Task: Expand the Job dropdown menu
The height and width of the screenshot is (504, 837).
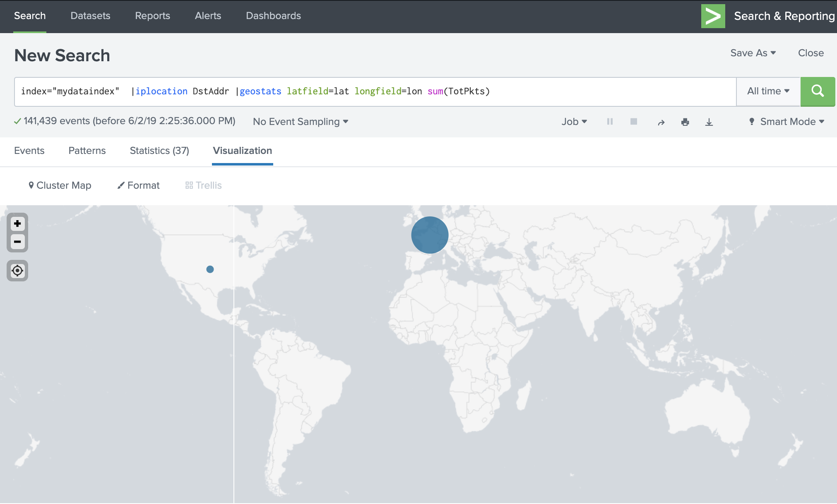Action: click(x=574, y=122)
